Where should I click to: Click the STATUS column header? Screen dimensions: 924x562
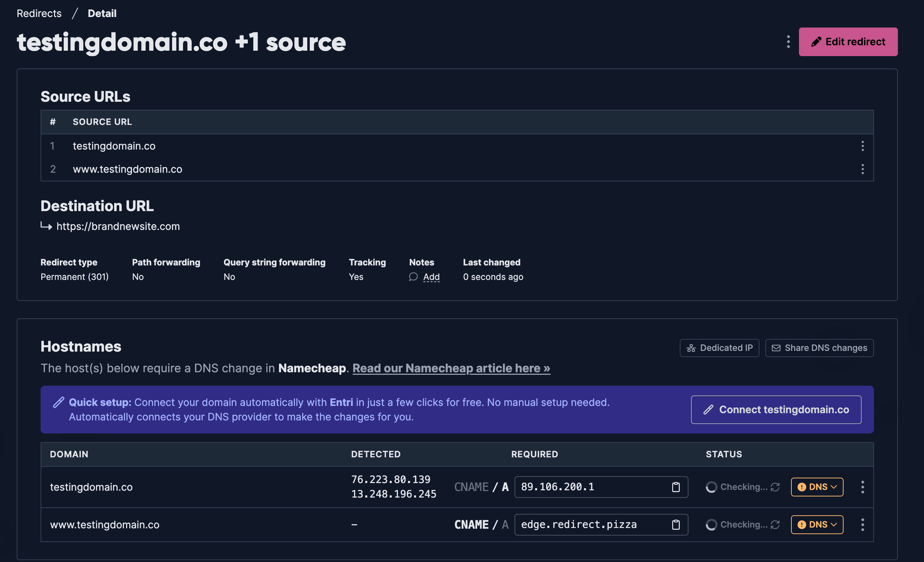tap(724, 454)
